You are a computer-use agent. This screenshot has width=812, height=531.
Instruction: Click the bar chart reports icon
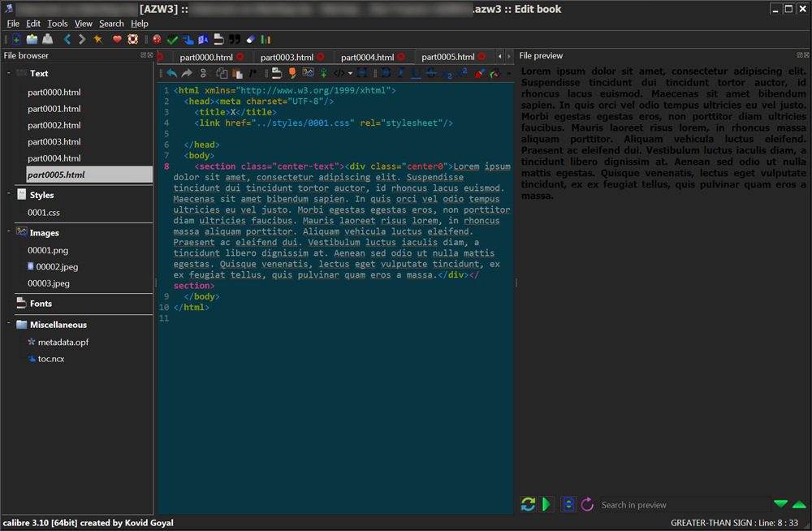click(266, 39)
